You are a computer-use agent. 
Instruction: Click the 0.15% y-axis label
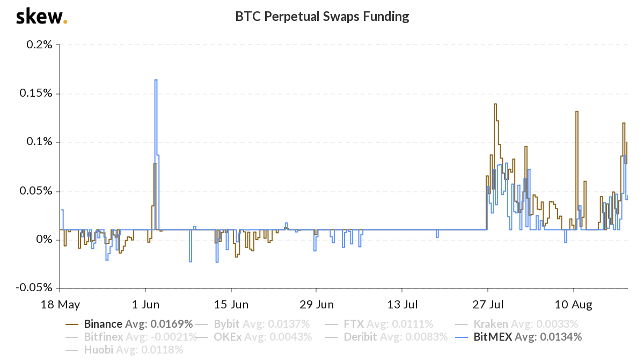[37, 93]
